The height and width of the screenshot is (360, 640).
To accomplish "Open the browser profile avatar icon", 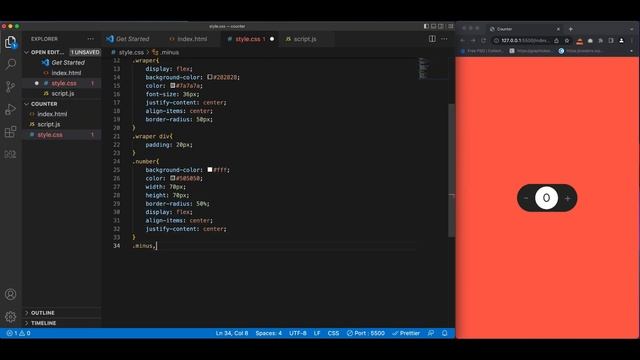I will click(621, 40).
